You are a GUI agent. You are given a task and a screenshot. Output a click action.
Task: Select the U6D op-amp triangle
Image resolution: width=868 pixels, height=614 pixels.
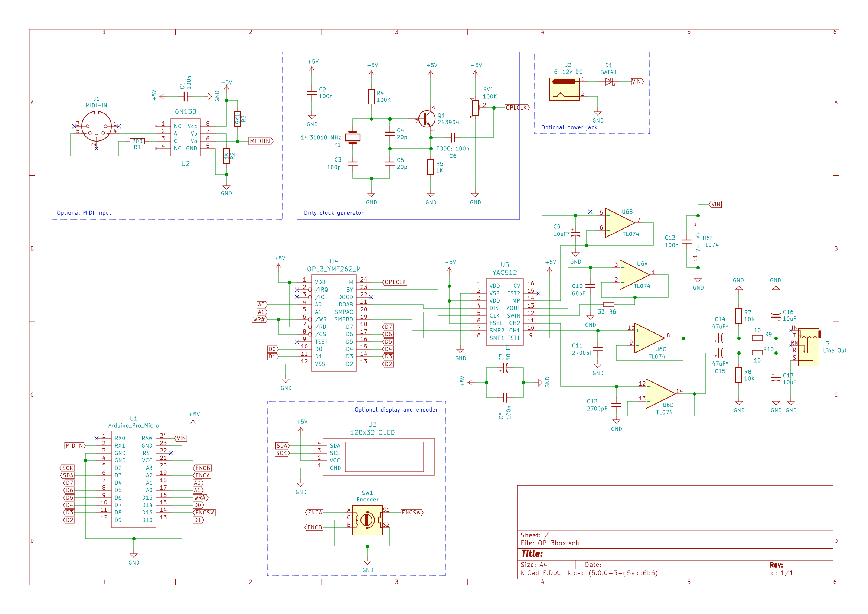click(660, 394)
